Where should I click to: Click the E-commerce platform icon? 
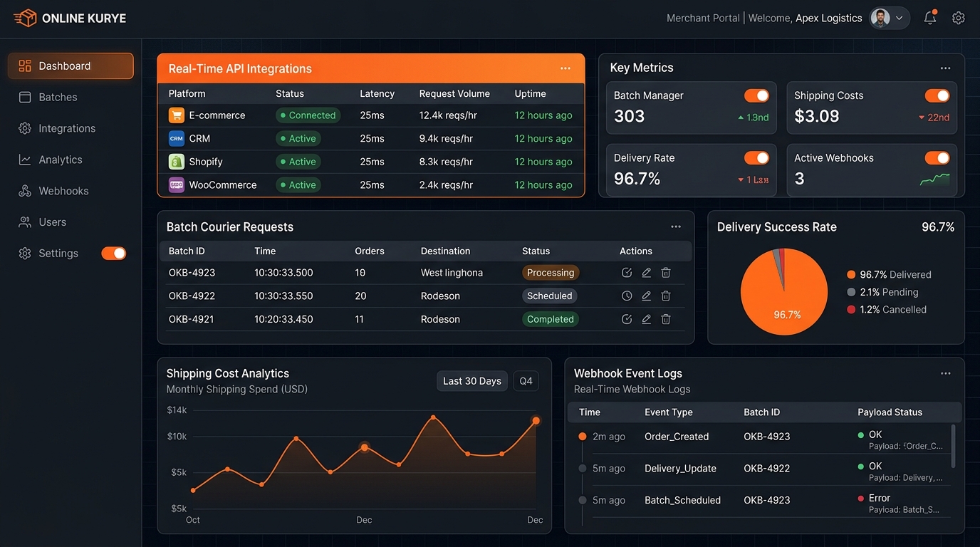(176, 115)
